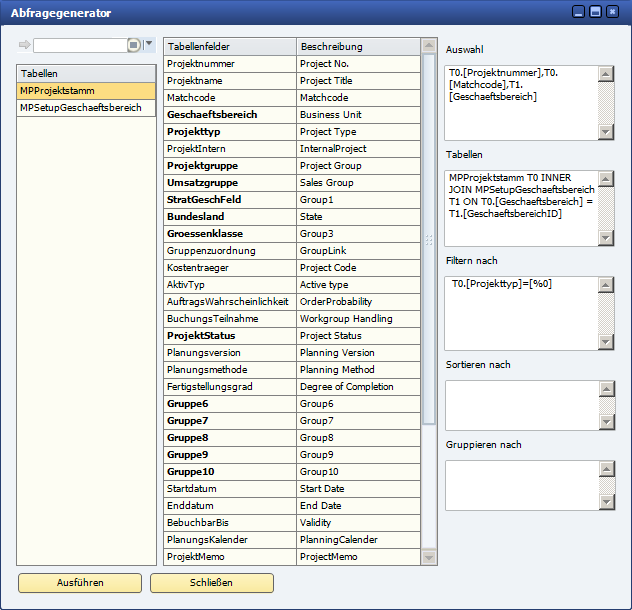Select the Bundesland field in the list
This screenshot has height=610, width=632.
tap(230, 216)
